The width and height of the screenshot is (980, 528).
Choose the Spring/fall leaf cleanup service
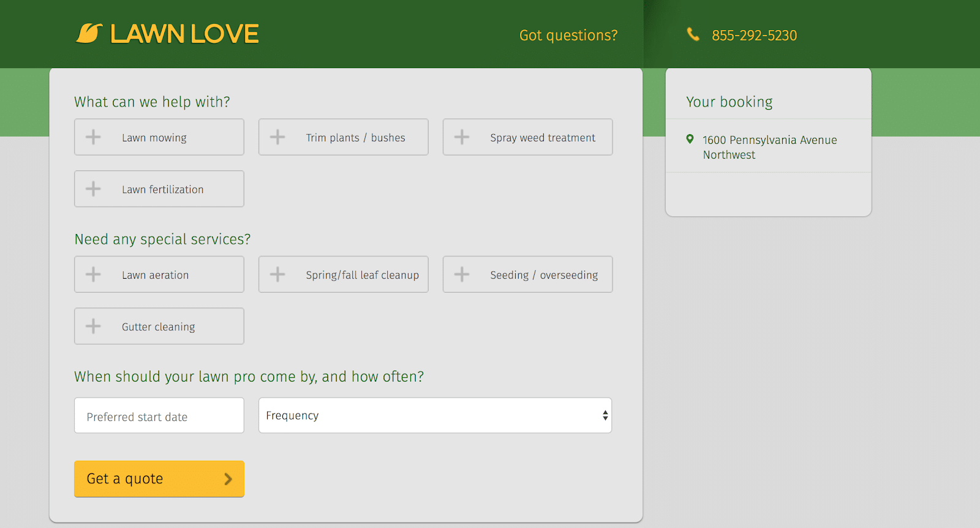pyautogui.click(x=344, y=274)
